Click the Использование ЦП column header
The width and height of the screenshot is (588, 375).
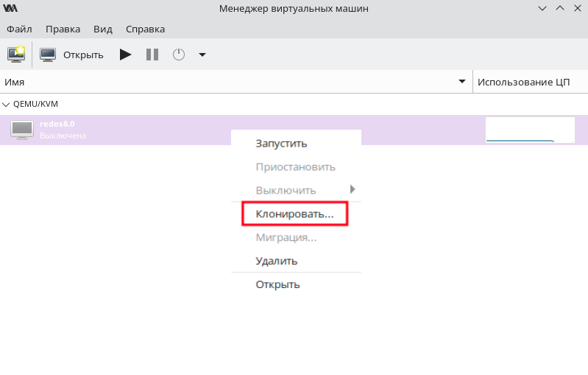(x=523, y=82)
